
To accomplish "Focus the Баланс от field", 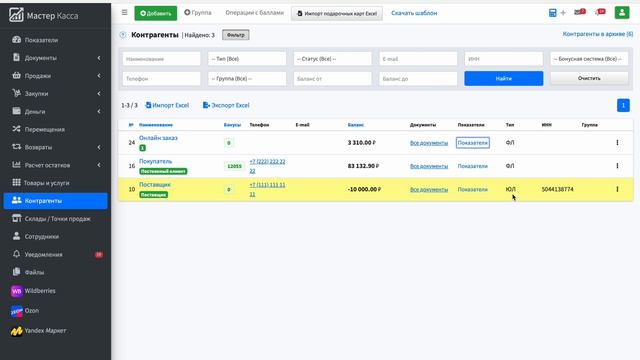I will [333, 78].
